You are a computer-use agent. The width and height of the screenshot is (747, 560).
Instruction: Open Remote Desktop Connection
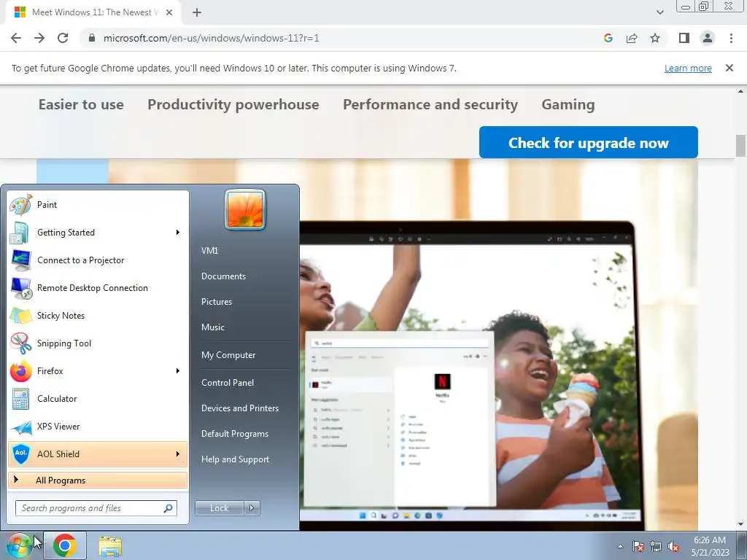pyautogui.click(x=98, y=288)
